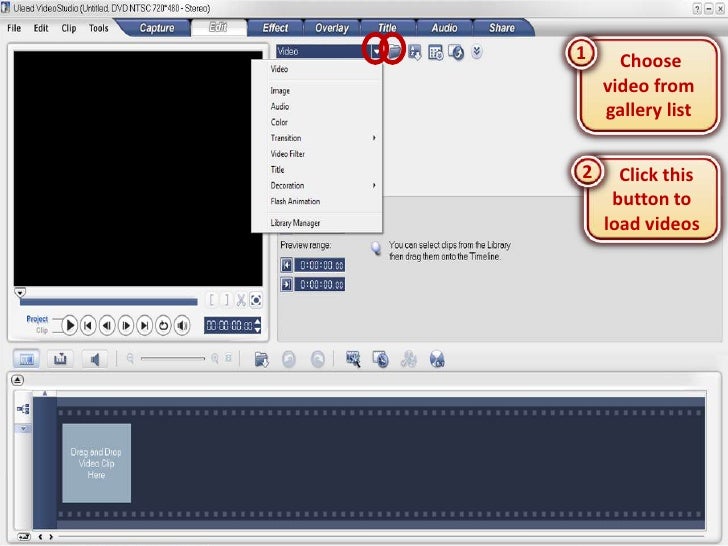The width and height of the screenshot is (728, 546).
Task: Switch to Timeline view
Action: point(60,359)
